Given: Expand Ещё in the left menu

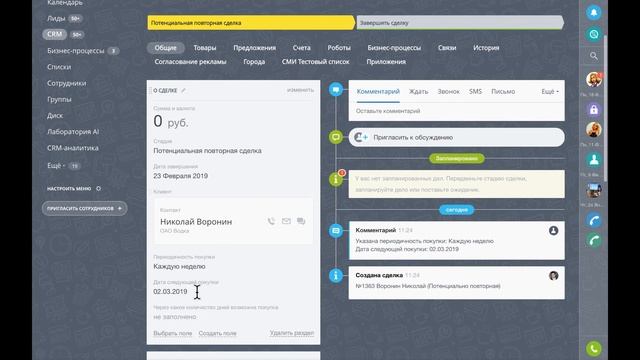Looking at the screenshot, I should 56,165.
